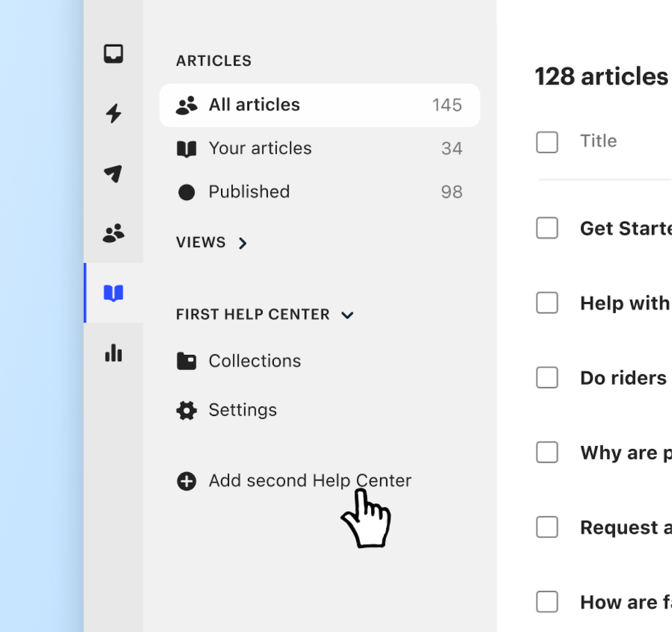The image size is (672, 632).
Task: Open the Help with article title
Action: coord(624,303)
